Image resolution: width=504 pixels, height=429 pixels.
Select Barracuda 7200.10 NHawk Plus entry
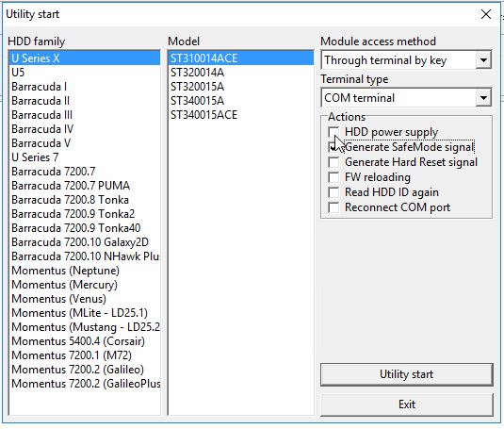[x=85, y=256]
